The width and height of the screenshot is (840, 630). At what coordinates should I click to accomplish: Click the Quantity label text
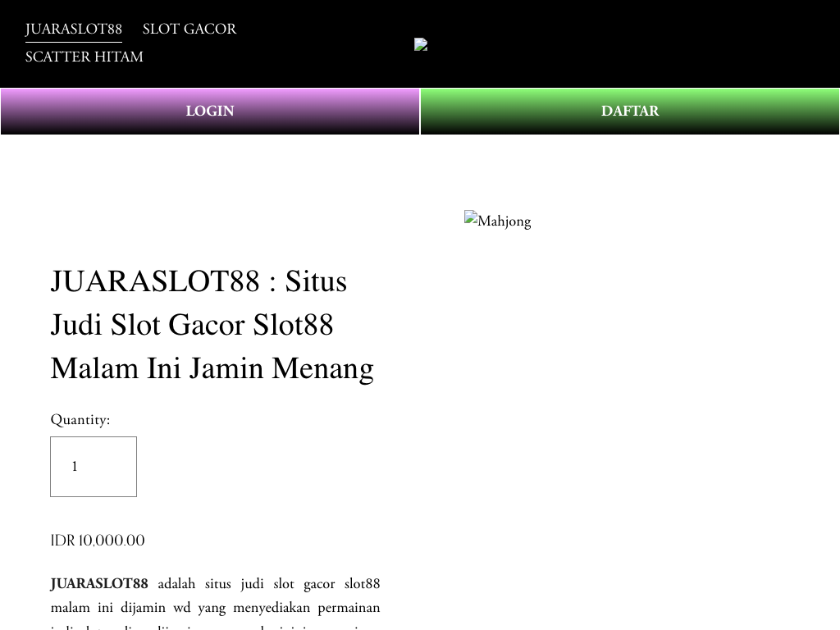(x=80, y=419)
